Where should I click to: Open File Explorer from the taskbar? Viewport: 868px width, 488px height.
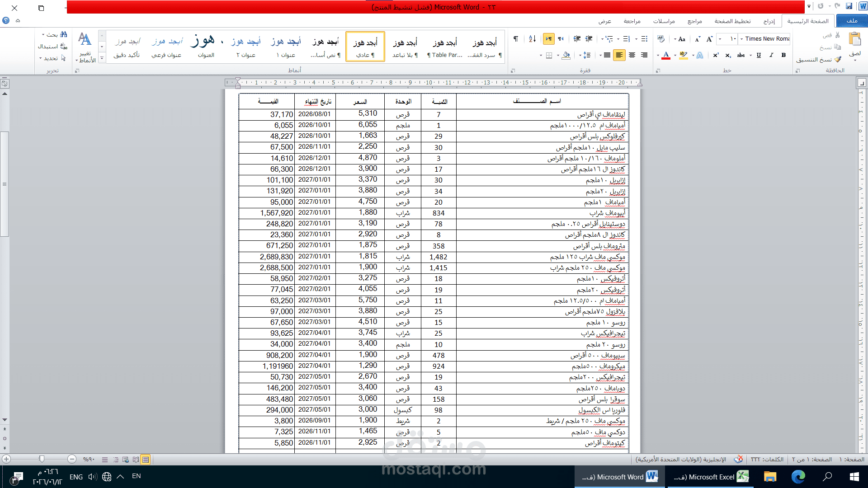tap(770, 477)
